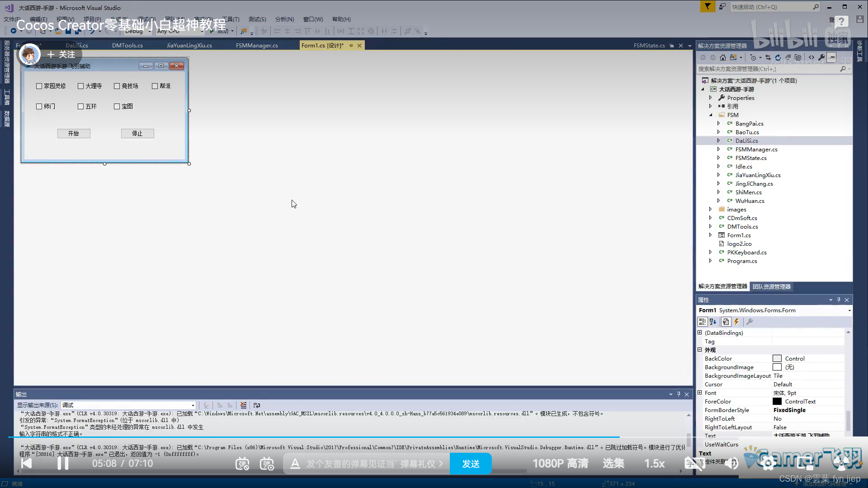Switch to the JiaYuanLingXiu.cs tab
Screen dimensions: 868x488
click(189, 45)
